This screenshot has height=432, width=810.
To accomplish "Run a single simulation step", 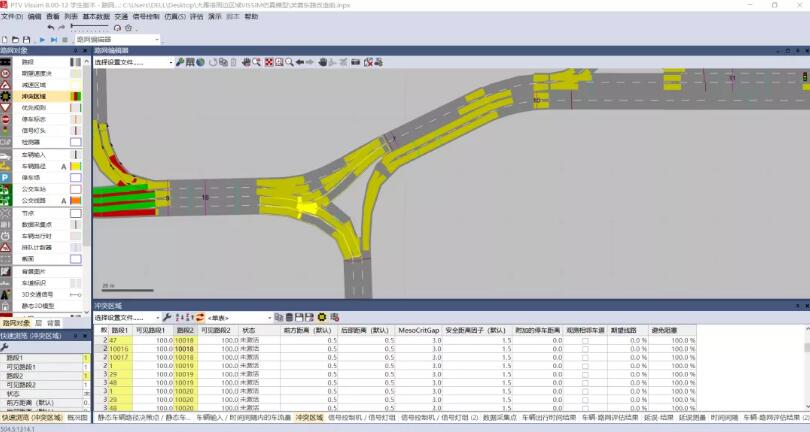I will [x=54, y=40].
